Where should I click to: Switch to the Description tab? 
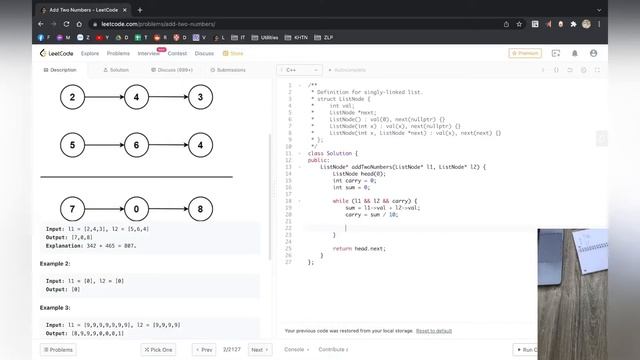60,70
